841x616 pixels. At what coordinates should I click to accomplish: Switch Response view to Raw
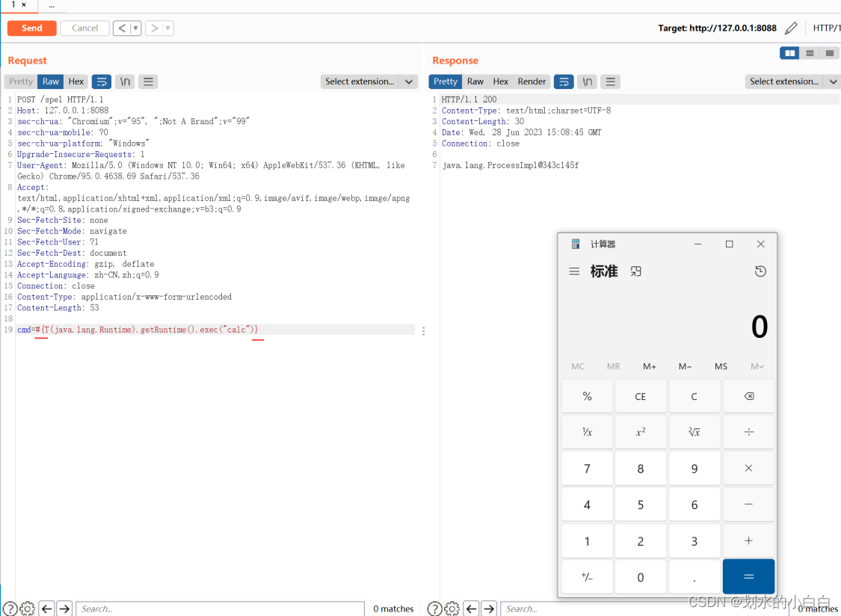475,81
